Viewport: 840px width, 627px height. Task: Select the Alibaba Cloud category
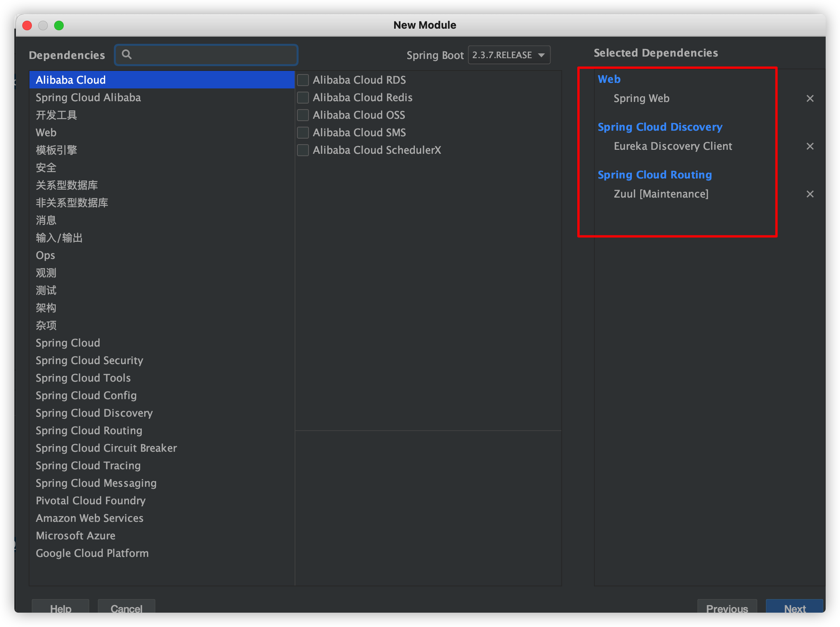(x=162, y=80)
